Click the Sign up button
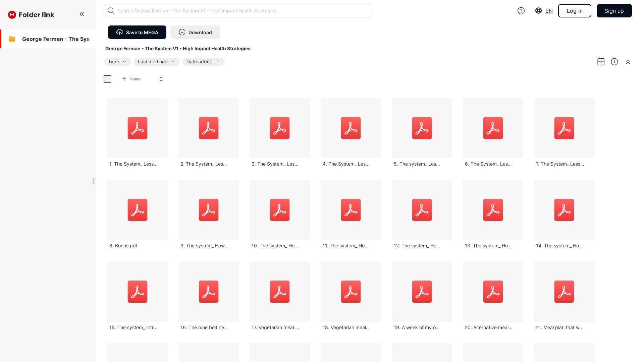 614,11
